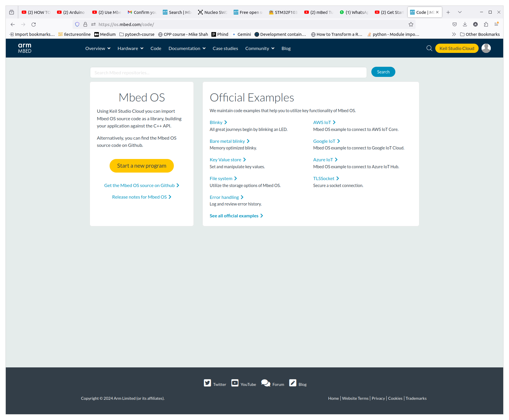Expand the Hardware dropdown menu
509x420 pixels.
pos(130,48)
